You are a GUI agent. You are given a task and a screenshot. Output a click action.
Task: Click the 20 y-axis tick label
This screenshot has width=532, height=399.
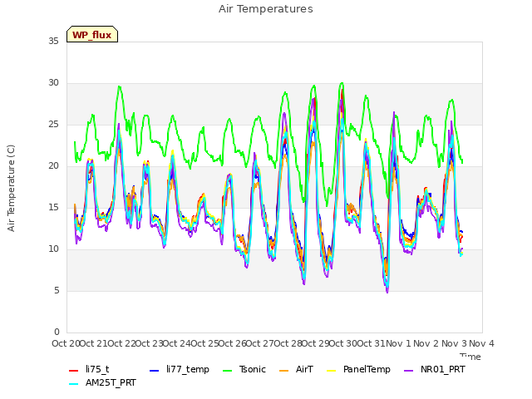point(53,166)
